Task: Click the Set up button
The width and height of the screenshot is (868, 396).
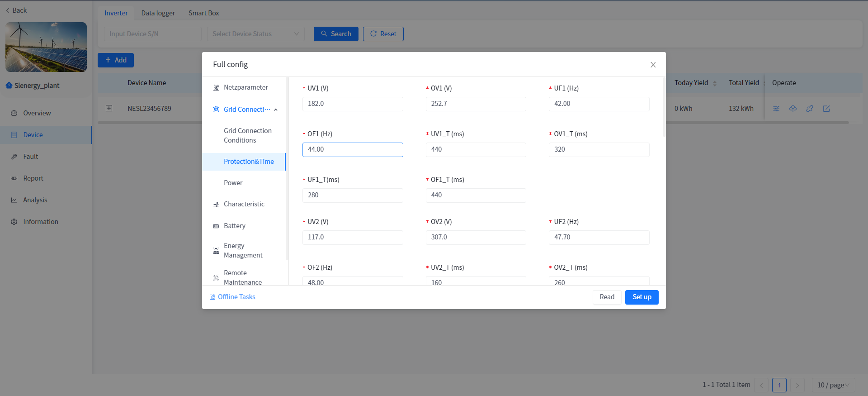Action: 642,297
